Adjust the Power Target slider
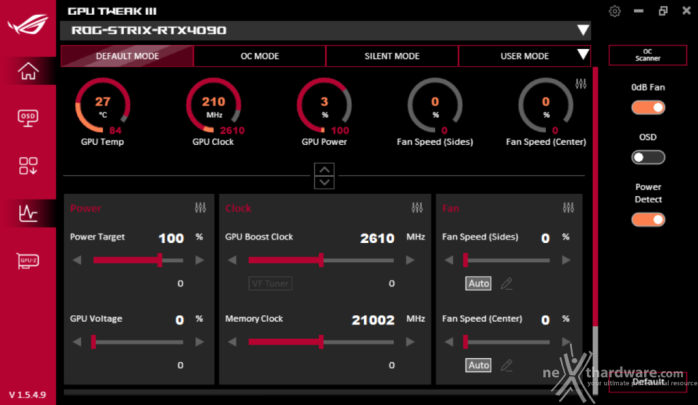This screenshot has height=405, width=698. [x=138, y=260]
